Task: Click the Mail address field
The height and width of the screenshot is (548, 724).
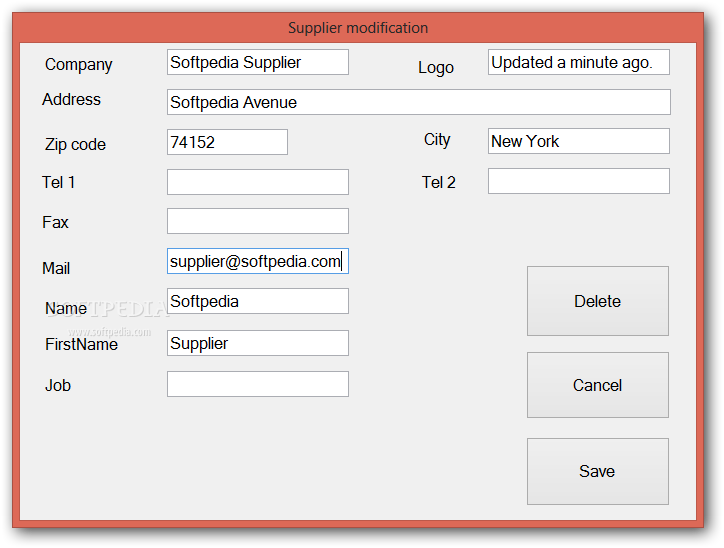Action: pos(258,261)
